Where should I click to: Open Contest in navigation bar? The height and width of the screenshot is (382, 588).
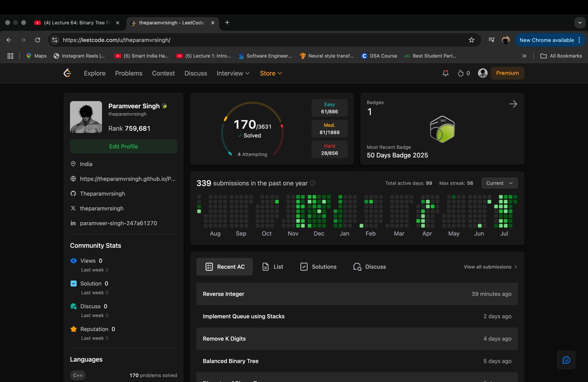(x=163, y=73)
